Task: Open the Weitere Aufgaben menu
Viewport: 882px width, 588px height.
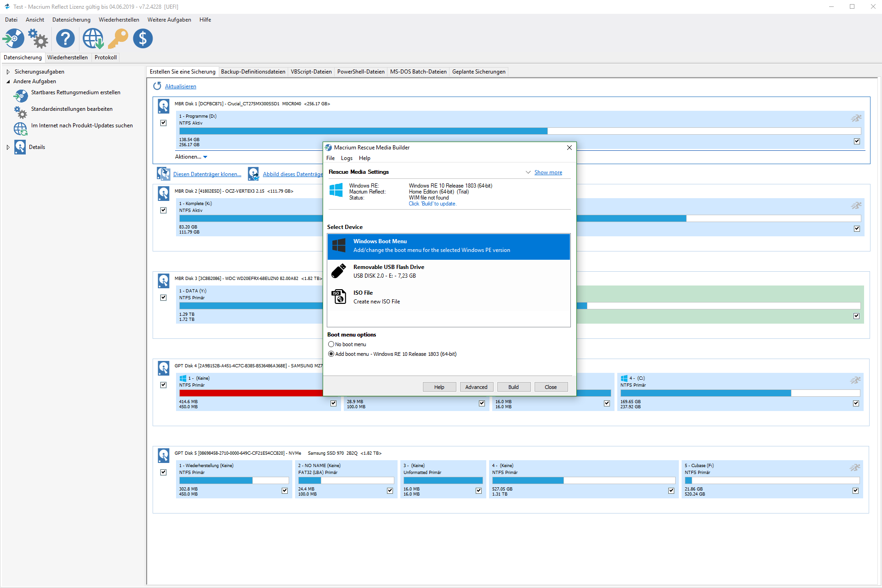Action: [169, 20]
